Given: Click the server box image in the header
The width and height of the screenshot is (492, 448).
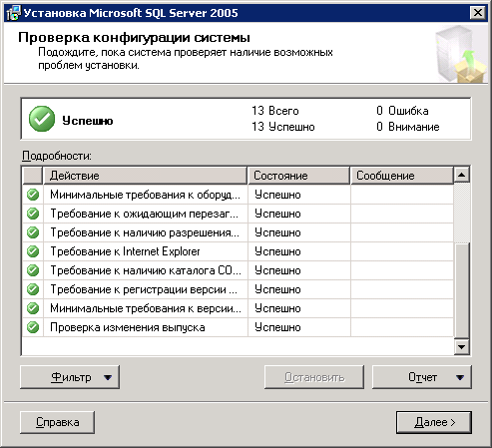Looking at the screenshot, I should click(x=460, y=54).
